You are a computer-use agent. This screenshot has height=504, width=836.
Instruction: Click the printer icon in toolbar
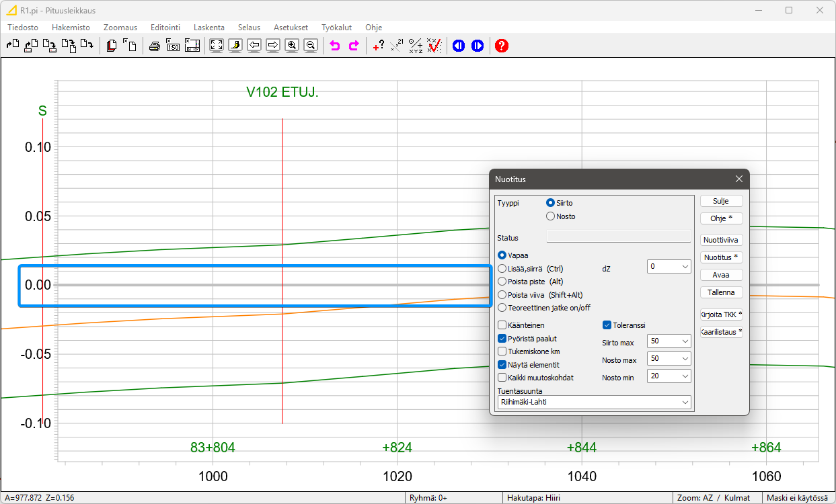click(155, 46)
